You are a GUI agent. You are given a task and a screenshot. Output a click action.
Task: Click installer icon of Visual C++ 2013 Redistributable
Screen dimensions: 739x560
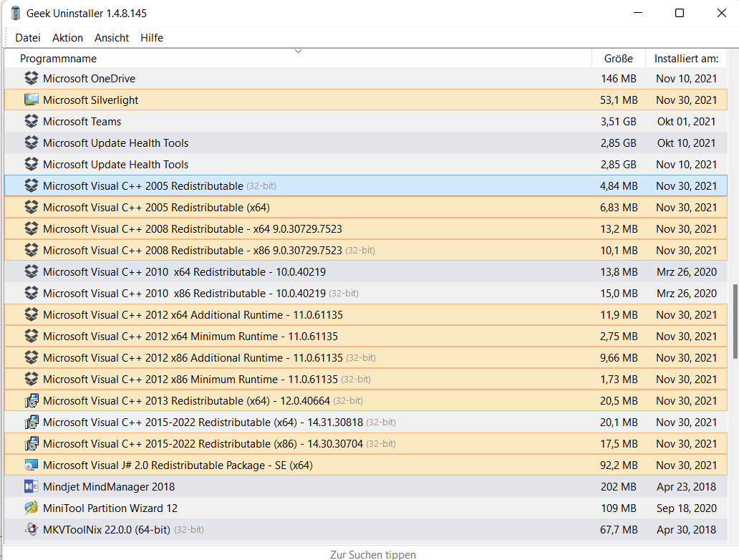[x=31, y=401]
